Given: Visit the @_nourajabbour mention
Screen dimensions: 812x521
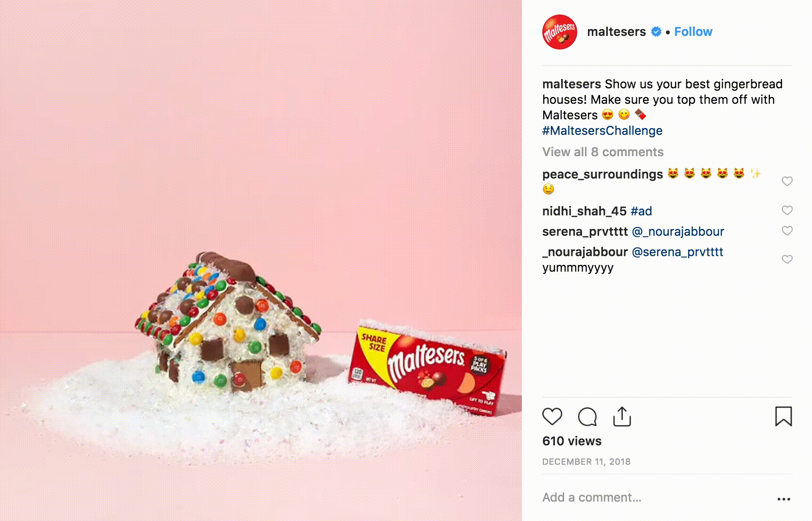Looking at the screenshot, I should click(x=678, y=231).
